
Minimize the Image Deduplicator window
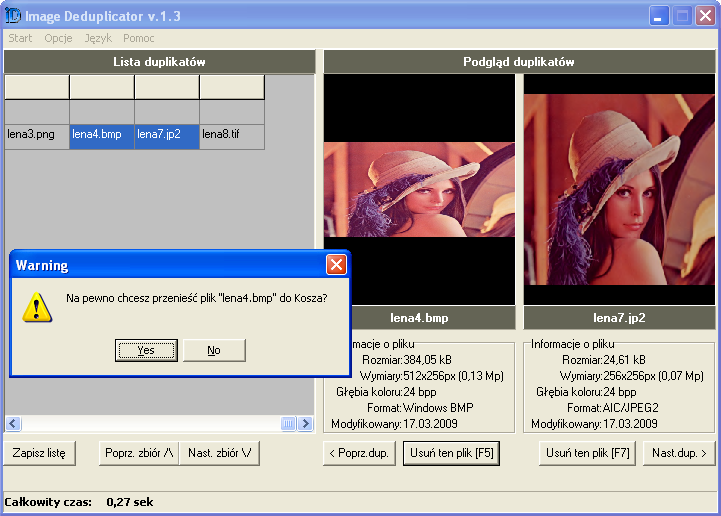pos(659,16)
